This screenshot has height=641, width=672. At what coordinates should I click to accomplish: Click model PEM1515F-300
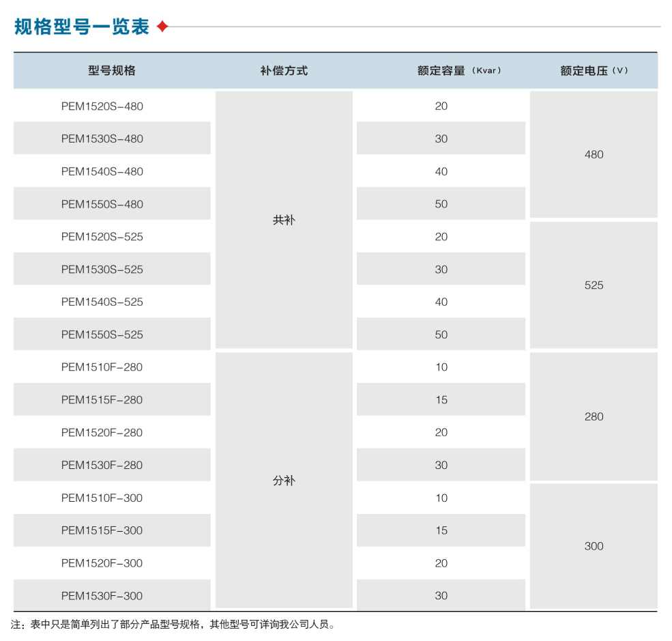102,530
